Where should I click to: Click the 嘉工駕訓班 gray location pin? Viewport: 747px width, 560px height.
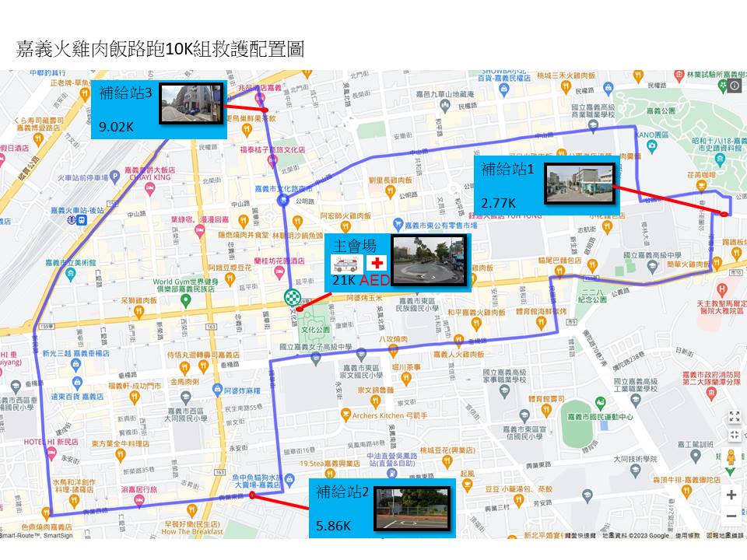click(696, 456)
